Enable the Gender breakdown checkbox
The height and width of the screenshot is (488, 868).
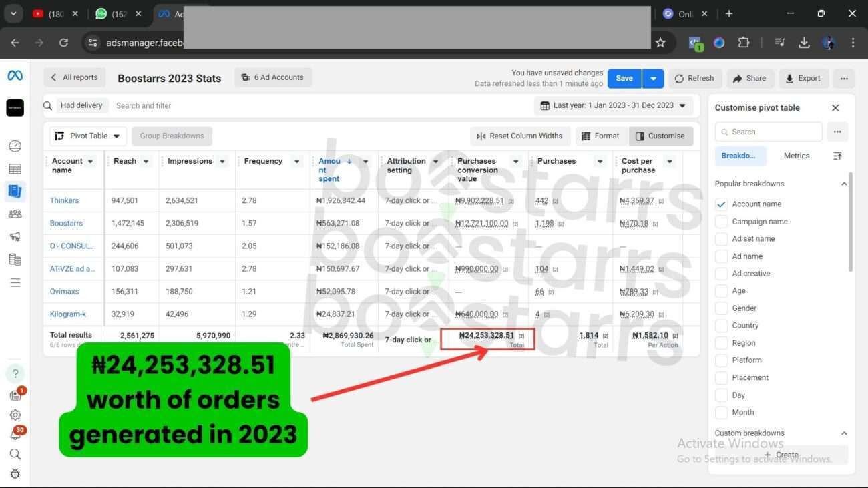pos(721,308)
